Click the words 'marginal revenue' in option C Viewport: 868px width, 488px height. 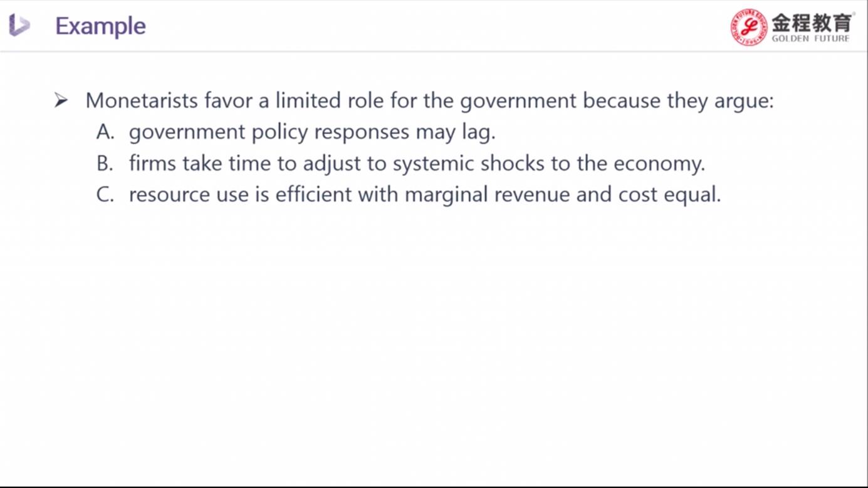click(x=487, y=195)
